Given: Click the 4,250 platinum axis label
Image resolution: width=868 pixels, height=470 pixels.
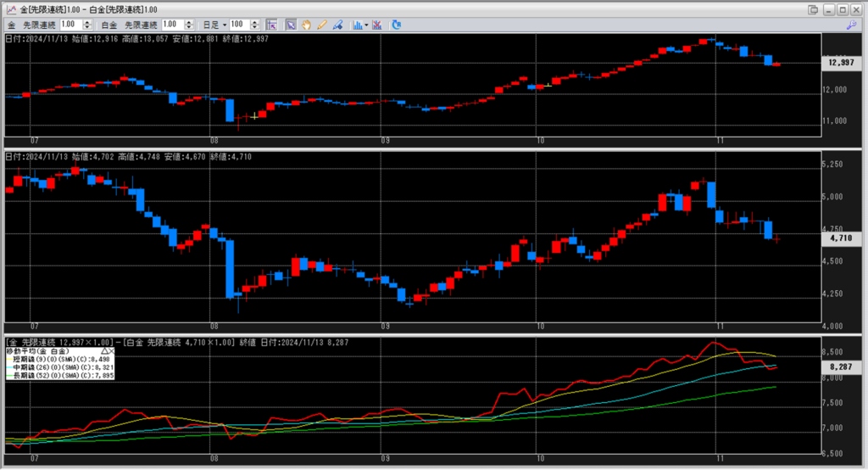Looking at the screenshot, I should [832, 294].
